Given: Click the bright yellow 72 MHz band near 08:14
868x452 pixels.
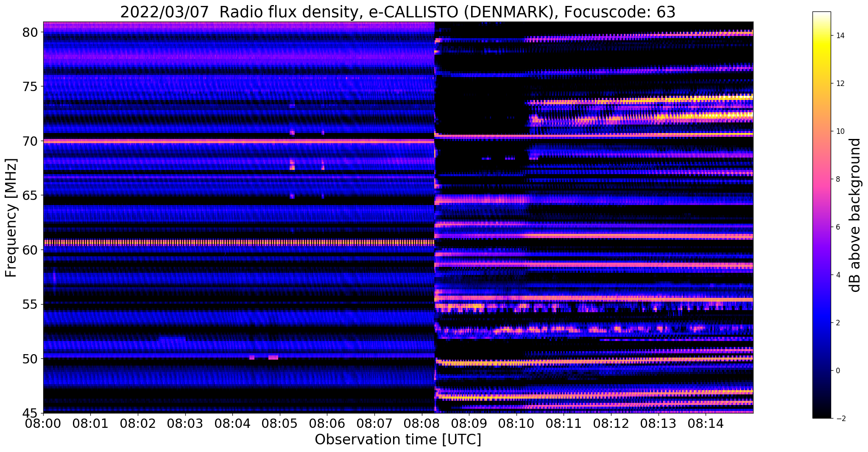Looking at the screenshot, I should (704, 115).
